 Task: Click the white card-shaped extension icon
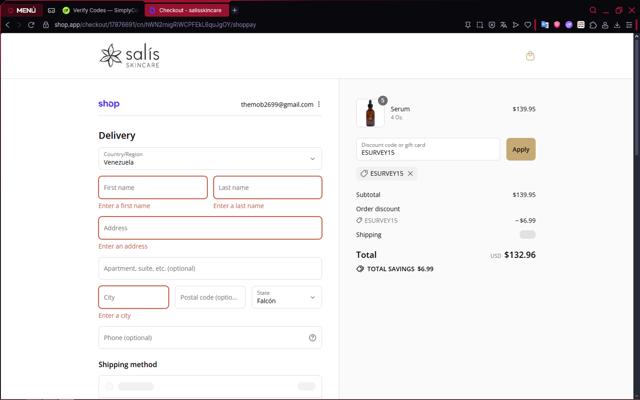click(x=581, y=25)
